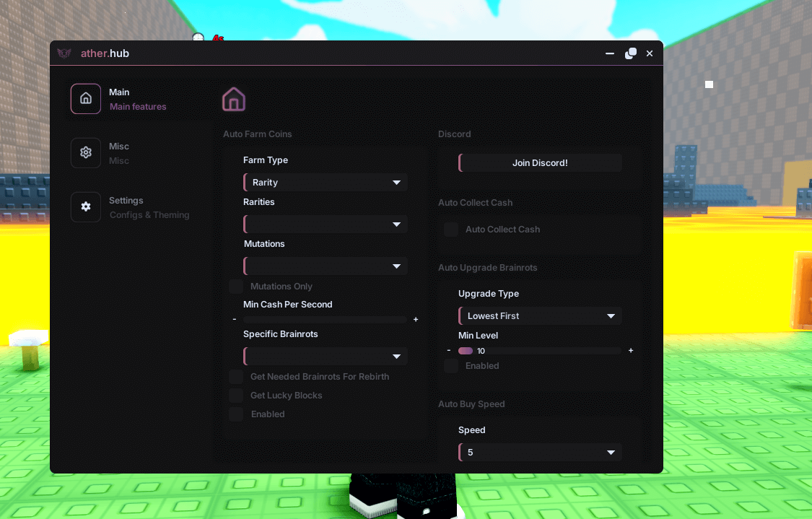Click the Auto Buy Speed section heading
812x519 pixels.
pos(471,404)
